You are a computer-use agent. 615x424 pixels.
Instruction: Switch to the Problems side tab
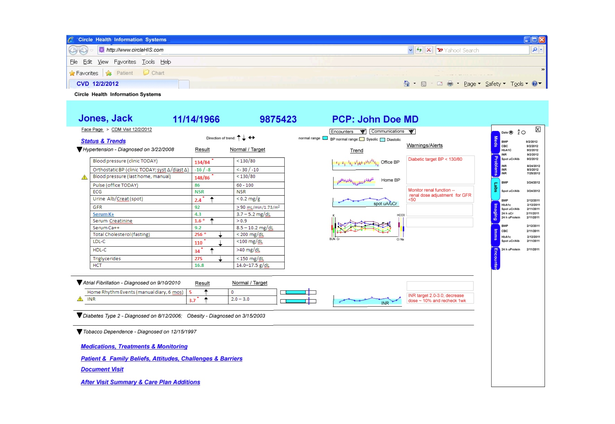click(x=495, y=165)
